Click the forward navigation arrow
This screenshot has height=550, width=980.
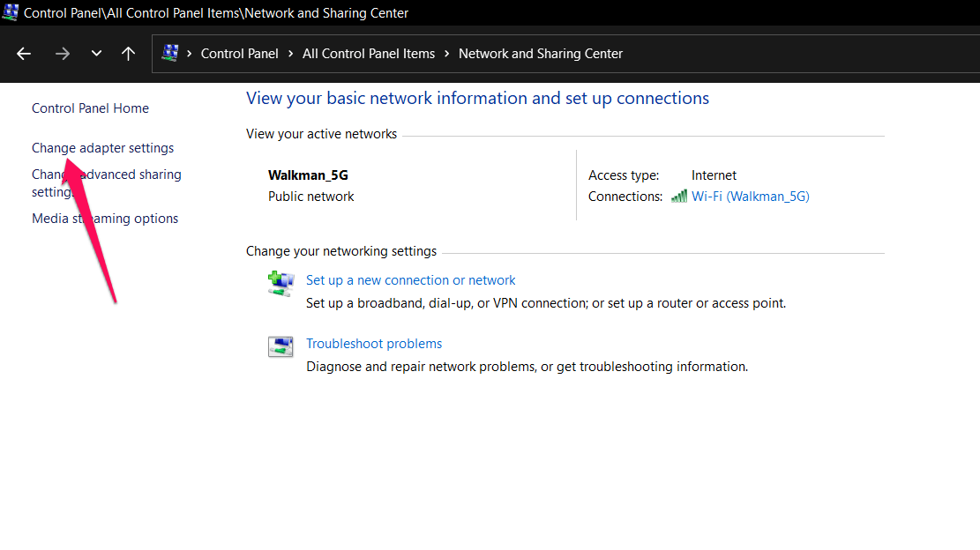coord(62,54)
